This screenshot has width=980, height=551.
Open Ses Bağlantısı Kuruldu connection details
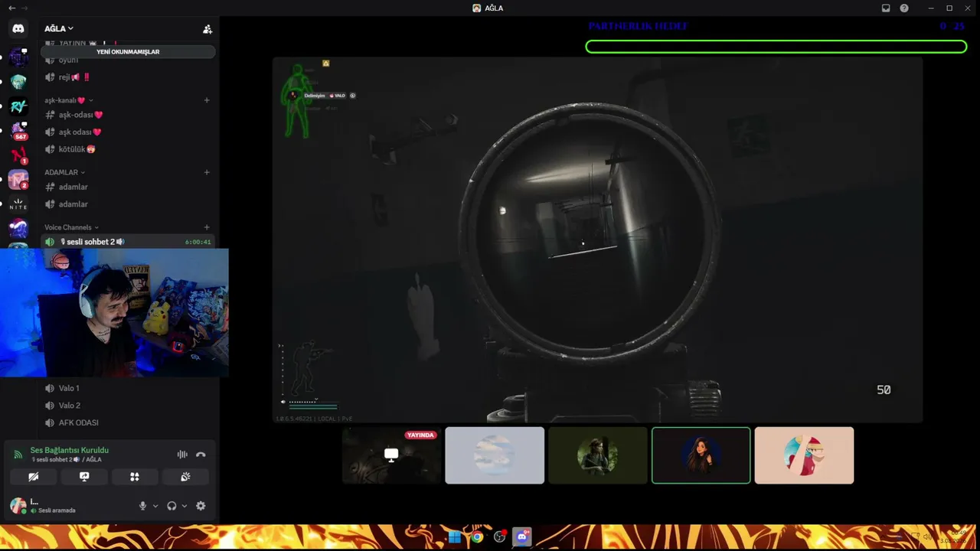(x=70, y=450)
